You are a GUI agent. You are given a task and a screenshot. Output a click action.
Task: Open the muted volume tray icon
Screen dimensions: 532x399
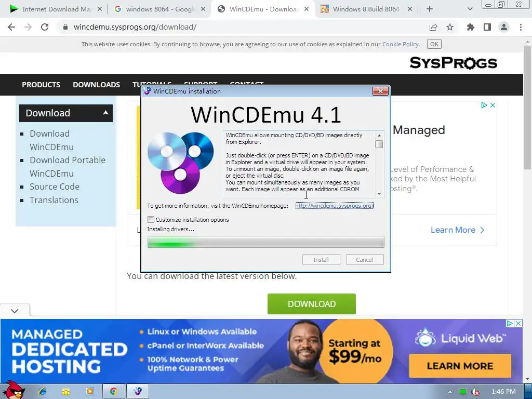click(475, 392)
